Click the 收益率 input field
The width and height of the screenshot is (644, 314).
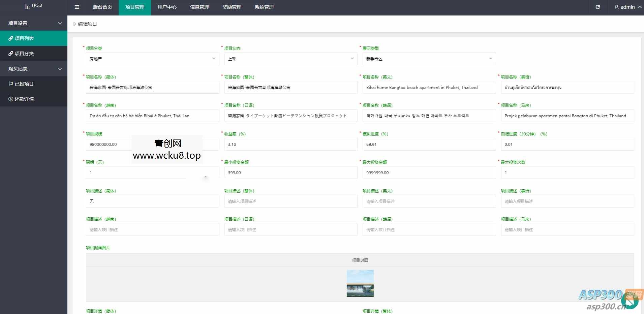(x=290, y=144)
